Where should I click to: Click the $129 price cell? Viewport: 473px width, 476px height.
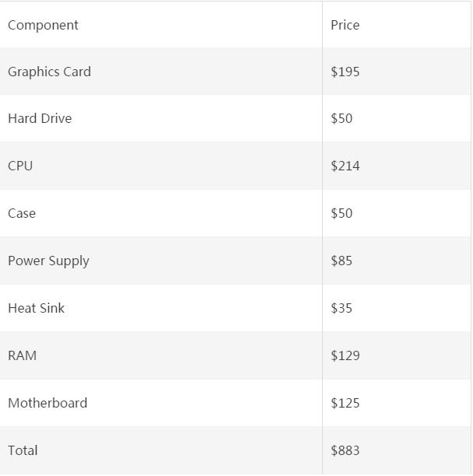pyautogui.click(x=345, y=355)
